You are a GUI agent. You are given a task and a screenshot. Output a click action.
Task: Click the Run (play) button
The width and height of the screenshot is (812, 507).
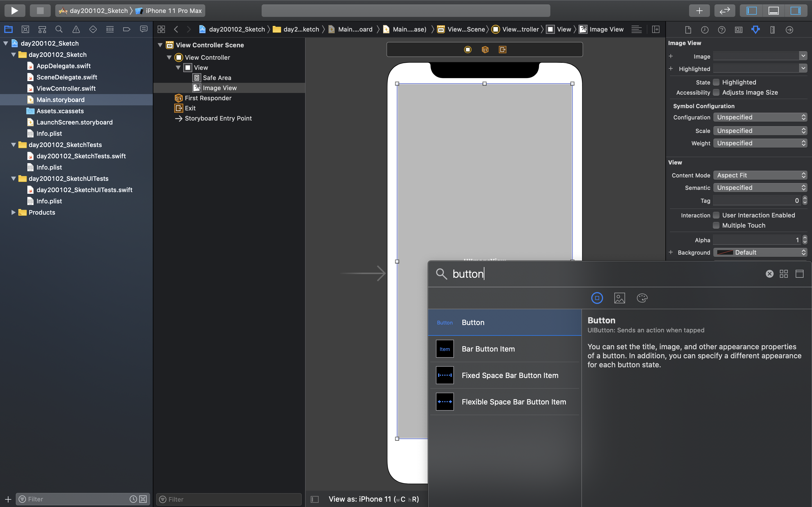click(14, 10)
